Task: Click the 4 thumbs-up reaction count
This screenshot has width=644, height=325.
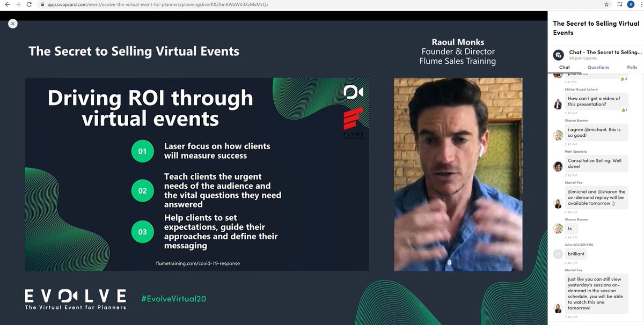Action: click(624, 79)
